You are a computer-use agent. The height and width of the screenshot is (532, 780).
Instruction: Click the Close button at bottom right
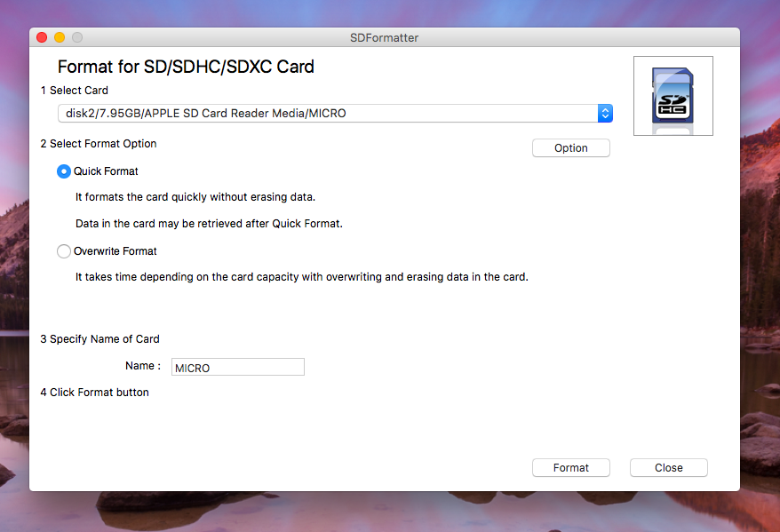tap(668, 468)
